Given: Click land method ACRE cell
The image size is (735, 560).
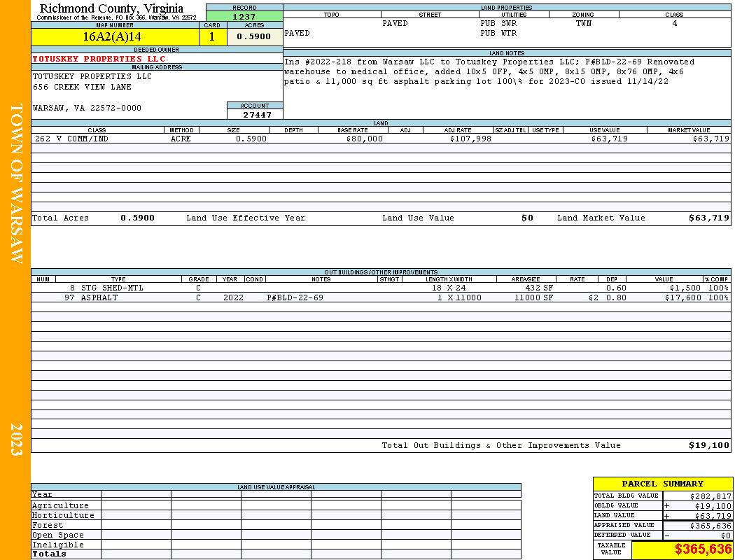Looking at the screenshot, I should pyautogui.click(x=181, y=139).
